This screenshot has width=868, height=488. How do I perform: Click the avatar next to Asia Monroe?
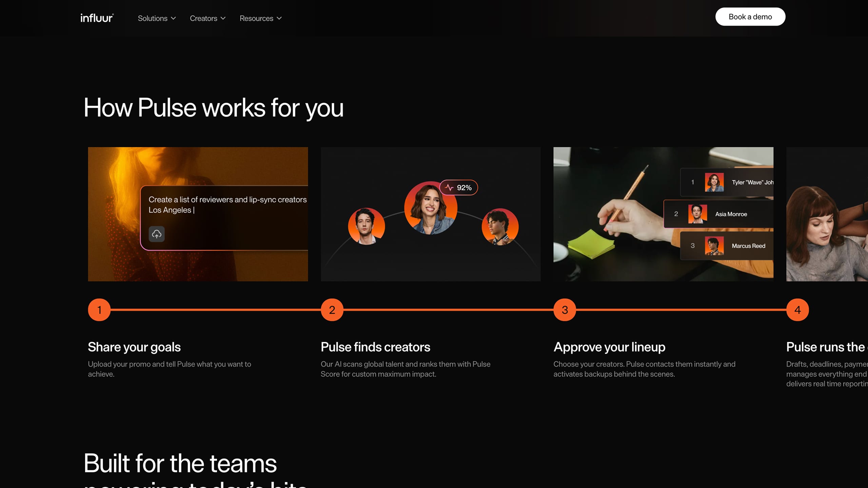698,214
